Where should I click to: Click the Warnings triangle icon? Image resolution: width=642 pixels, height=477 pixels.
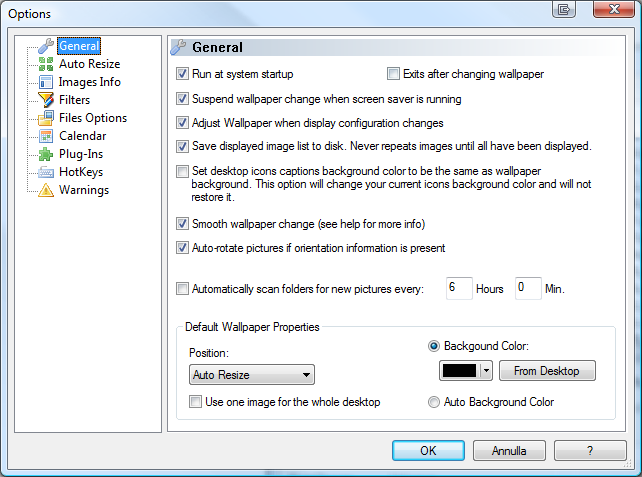tap(46, 190)
